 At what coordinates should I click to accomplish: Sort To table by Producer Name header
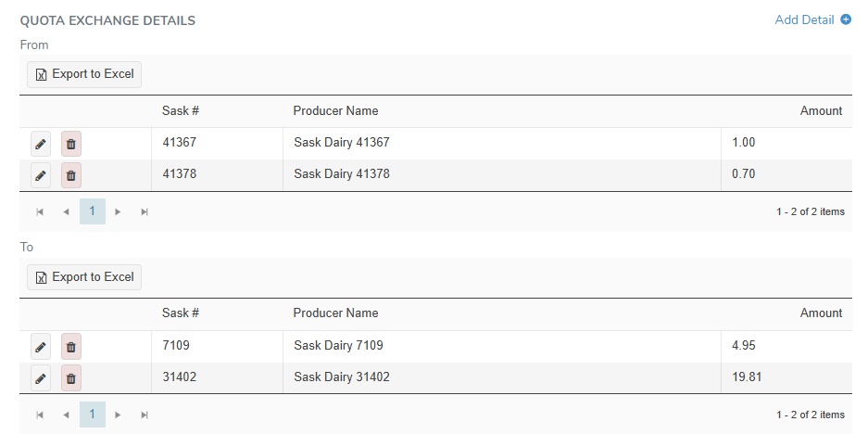point(335,313)
